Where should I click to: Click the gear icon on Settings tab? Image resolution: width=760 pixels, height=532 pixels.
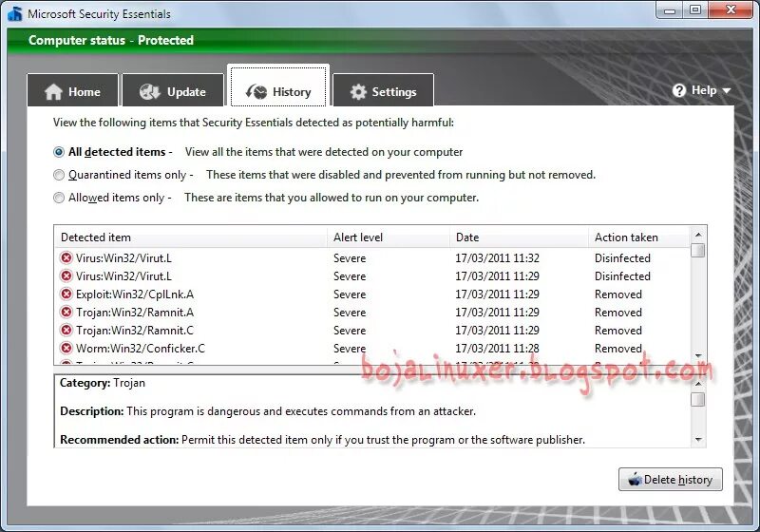[x=358, y=91]
